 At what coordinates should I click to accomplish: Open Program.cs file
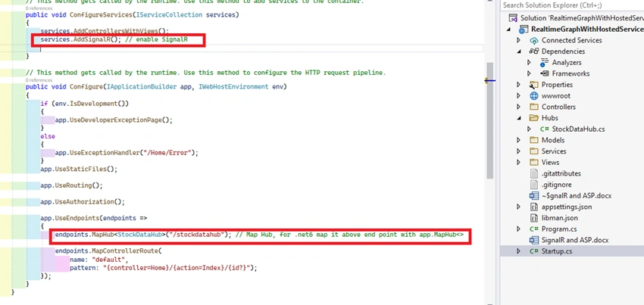(x=559, y=229)
